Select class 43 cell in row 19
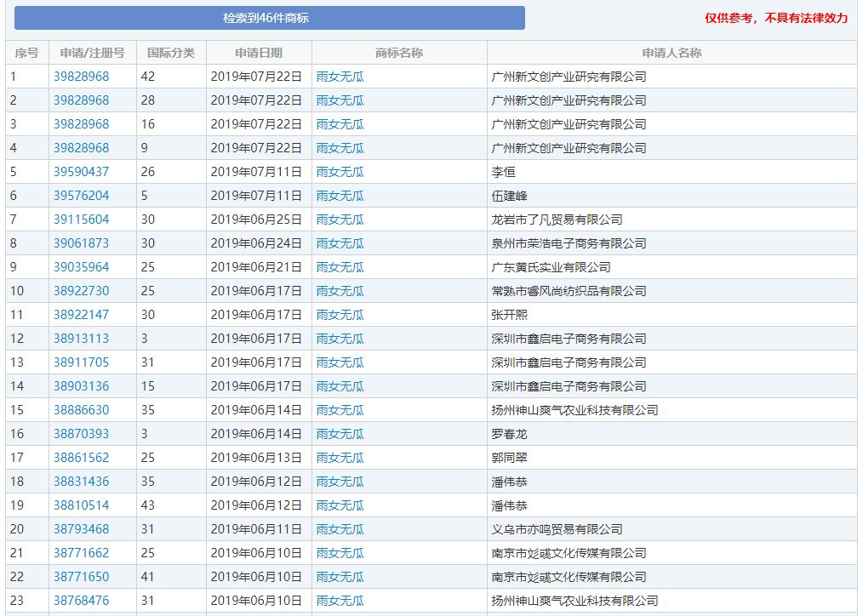This screenshot has width=863, height=616. 171,505
